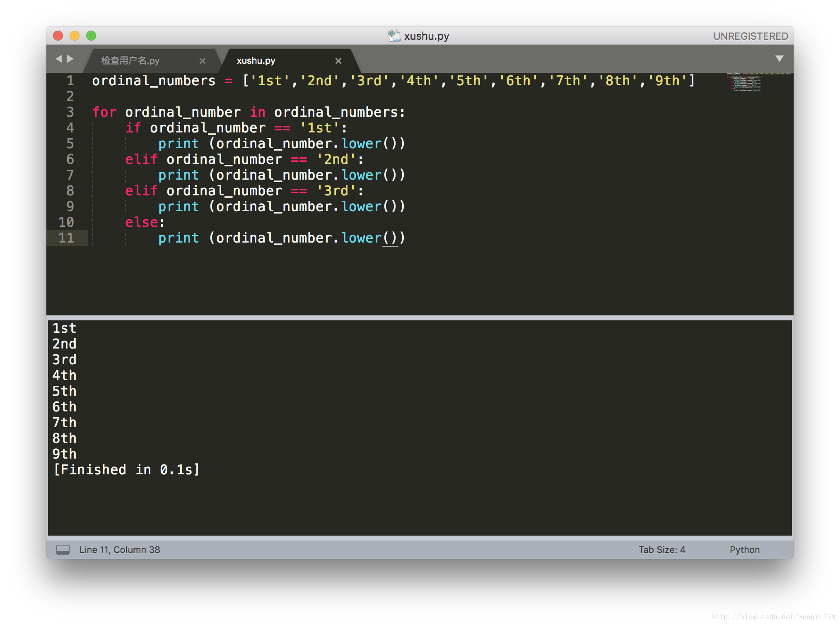Click 'print' on line 11
Screen dimensions: 840x625
coord(179,238)
